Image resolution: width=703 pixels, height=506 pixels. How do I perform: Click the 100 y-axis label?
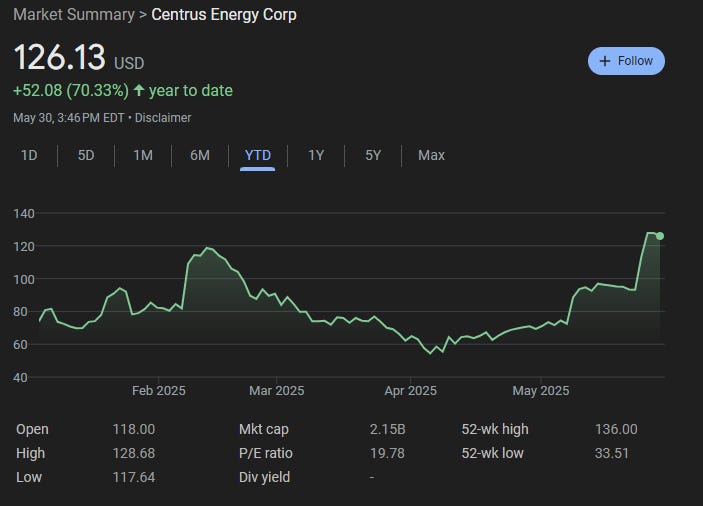click(24, 280)
